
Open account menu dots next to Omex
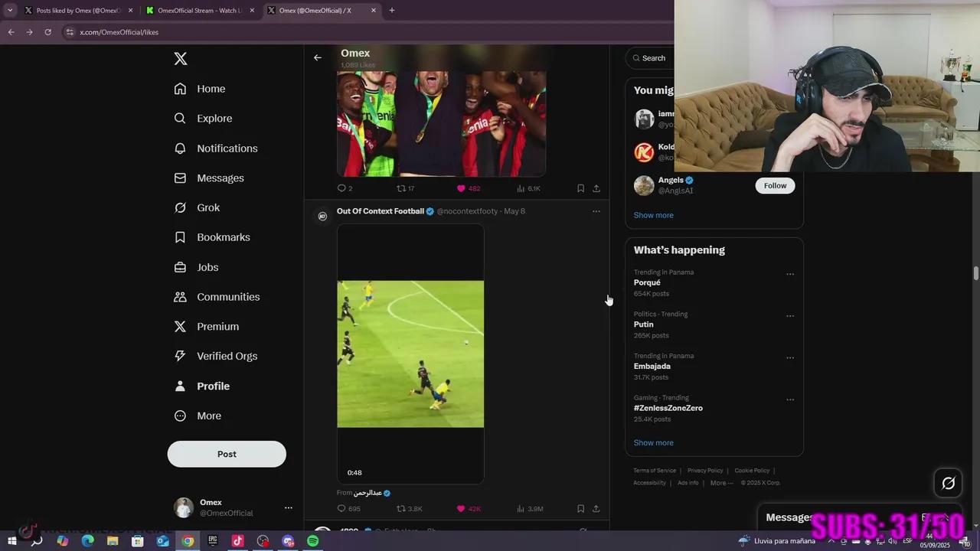click(x=289, y=508)
